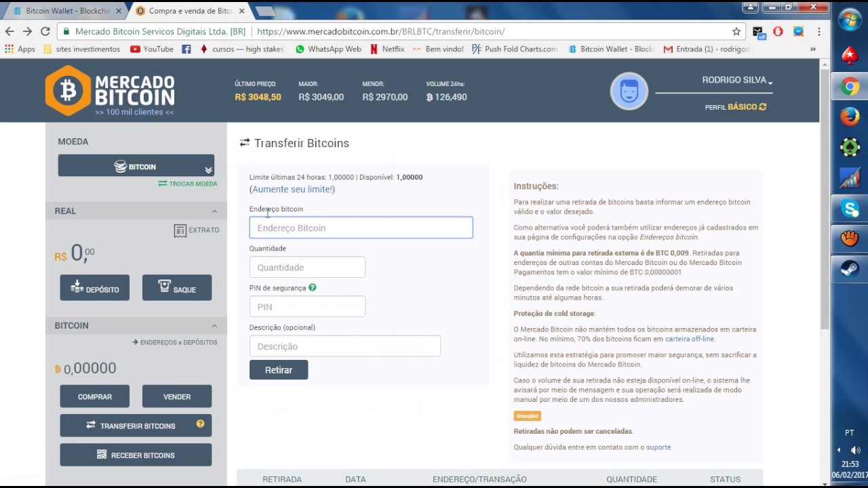Open a new browser tab
Image resolution: width=868 pixels, height=488 pixels.
click(264, 11)
